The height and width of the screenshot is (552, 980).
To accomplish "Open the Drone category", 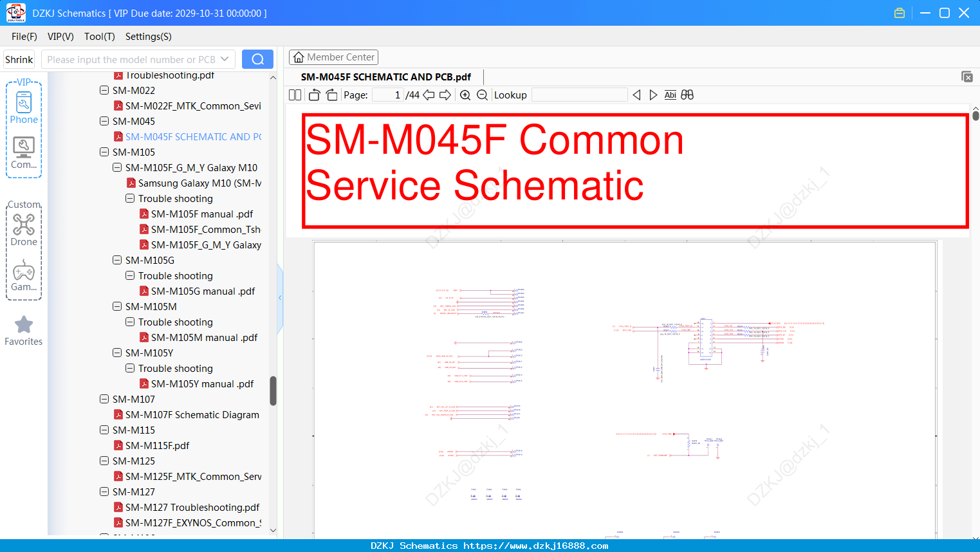I will (24, 230).
